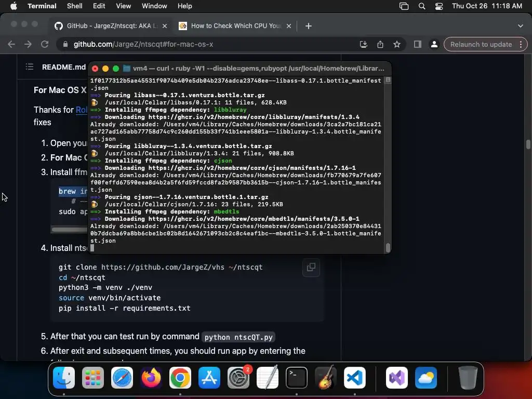Screen dimensions: 532x399
Task: Click Terminal split pane icon
Action: (388, 80)
